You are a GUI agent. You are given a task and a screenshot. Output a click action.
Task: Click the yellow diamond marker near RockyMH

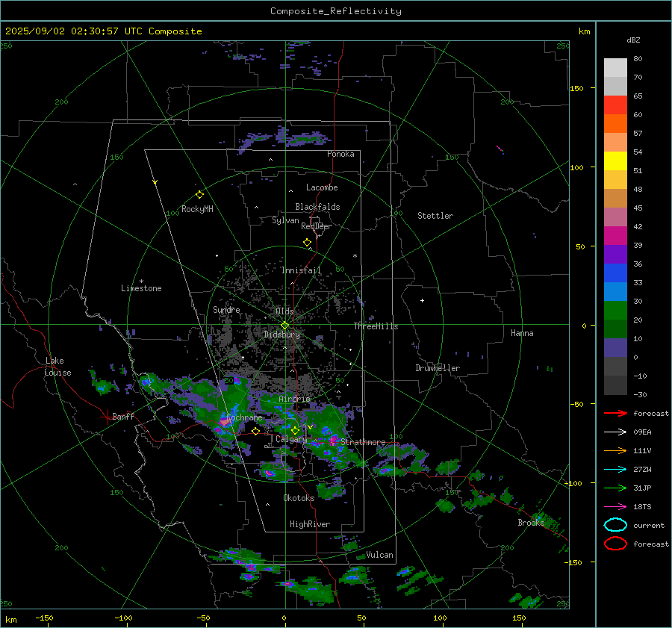[x=199, y=195]
